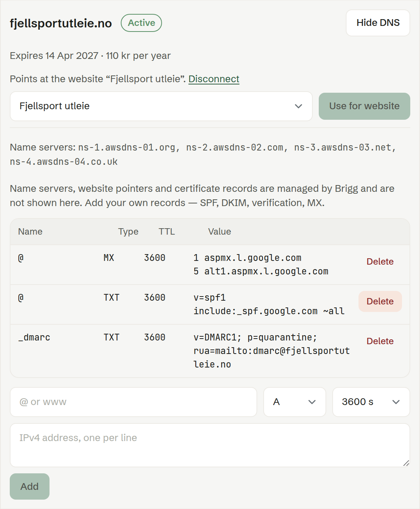
Task: Click the Type column header
Action: [128, 232]
